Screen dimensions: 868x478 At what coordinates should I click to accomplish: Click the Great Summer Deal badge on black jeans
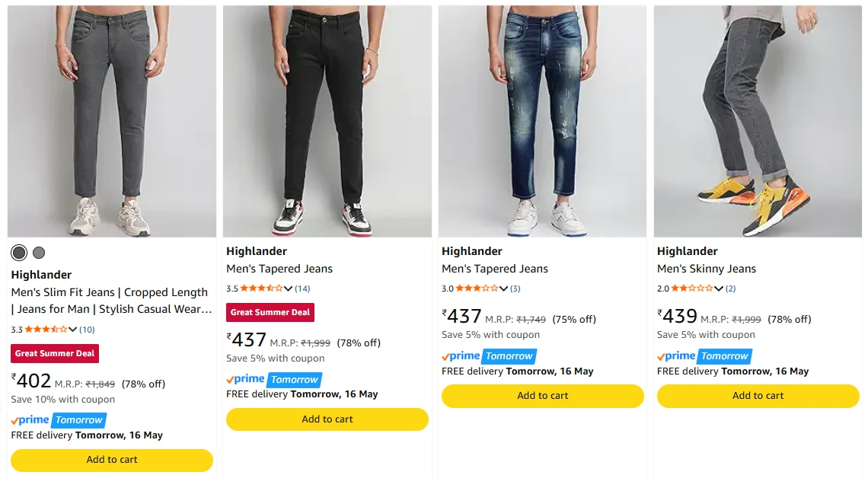click(x=270, y=313)
